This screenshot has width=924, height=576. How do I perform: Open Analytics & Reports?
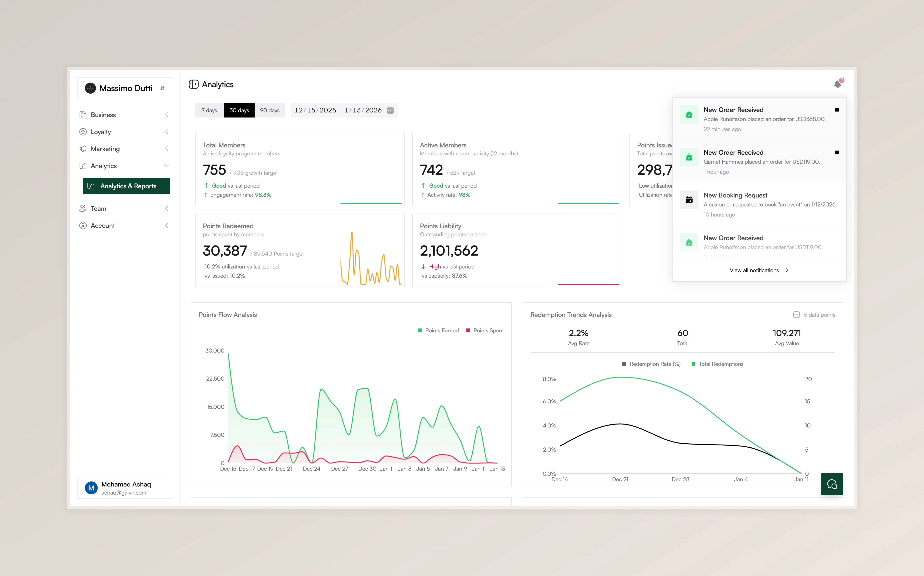[x=126, y=186]
